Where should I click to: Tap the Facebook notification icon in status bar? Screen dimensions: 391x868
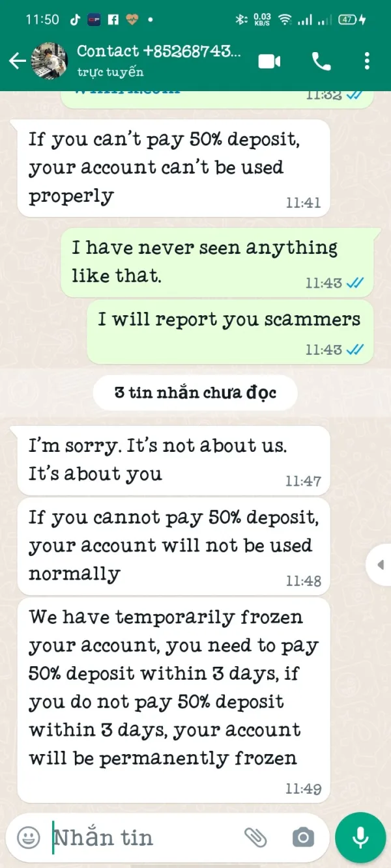[x=113, y=20]
